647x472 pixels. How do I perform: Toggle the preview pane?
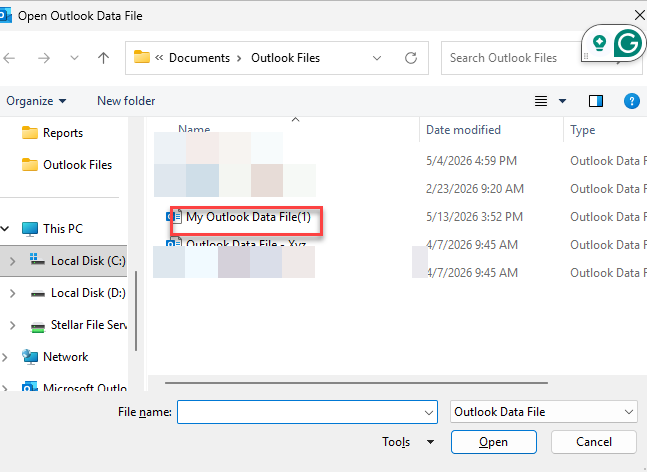pyautogui.click(x=596, y=101)
